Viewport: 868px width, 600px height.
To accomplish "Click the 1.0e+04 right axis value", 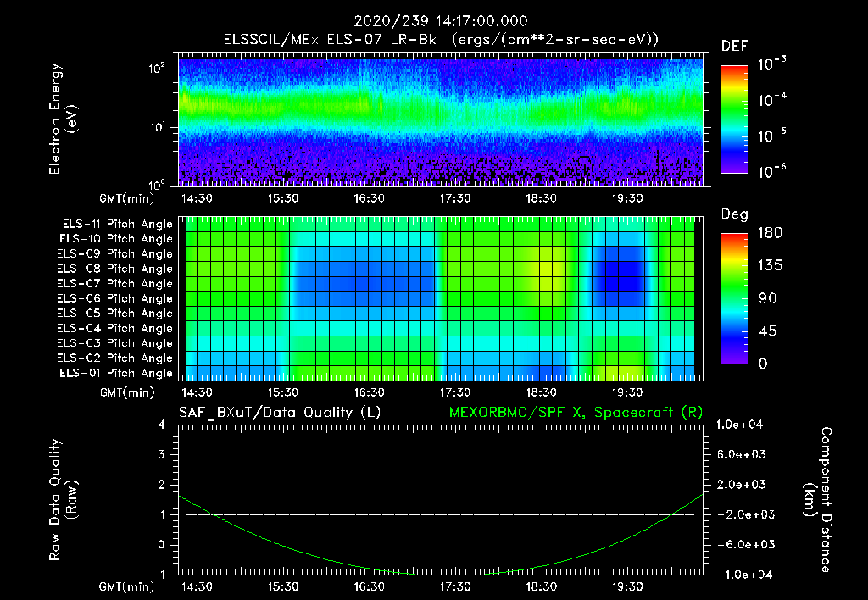I will coord(739,425).
